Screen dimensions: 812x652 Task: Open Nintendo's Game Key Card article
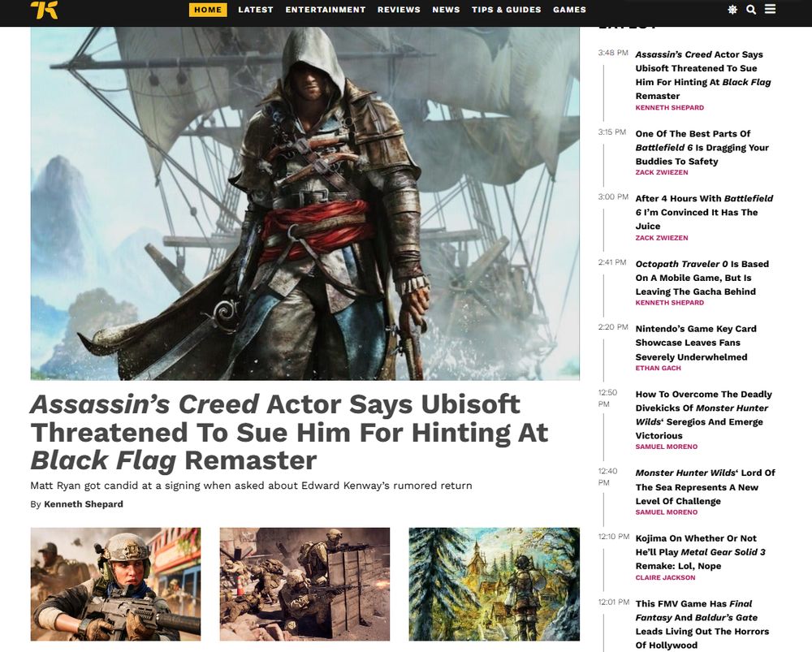click(696, 343)
